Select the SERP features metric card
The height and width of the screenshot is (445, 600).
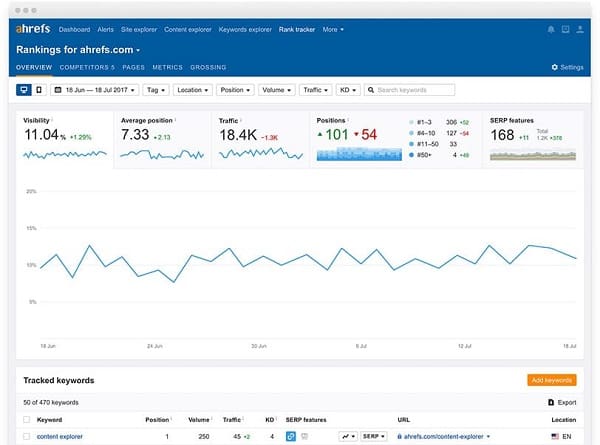pyautogui.click(x=533, y=139)
